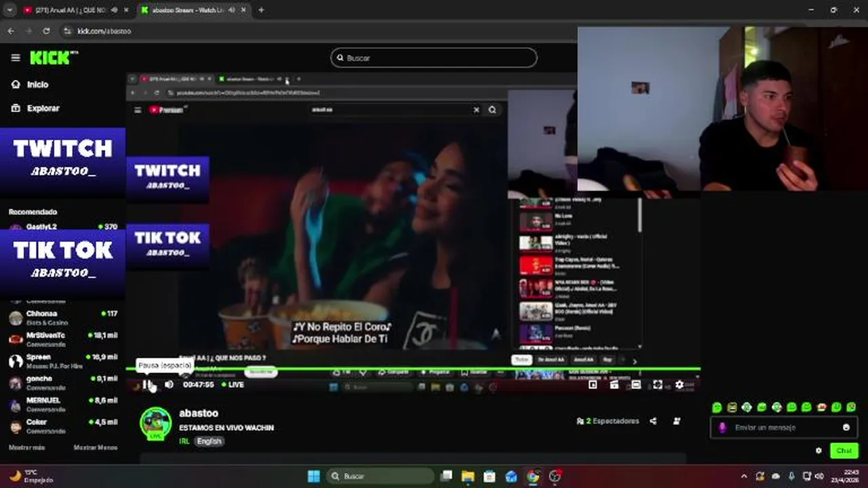Open recommended channel goncho
868x488 pixels.
pos(62,383)
